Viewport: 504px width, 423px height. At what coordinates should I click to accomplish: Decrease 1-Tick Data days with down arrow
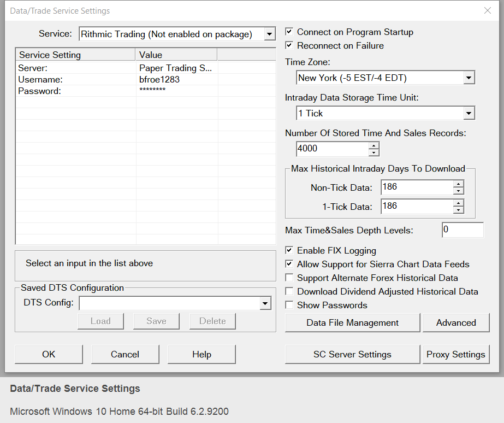click(x=458, y=210)
